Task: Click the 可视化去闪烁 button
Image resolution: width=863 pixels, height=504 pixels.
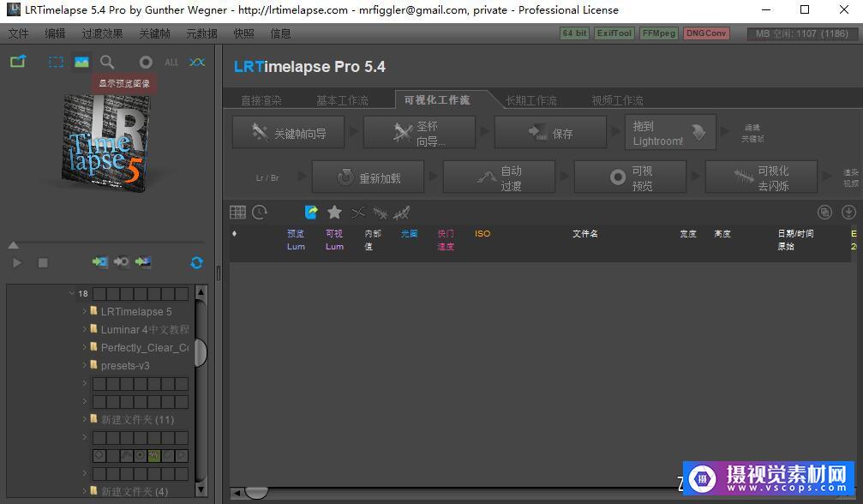Action: point(761,177)
